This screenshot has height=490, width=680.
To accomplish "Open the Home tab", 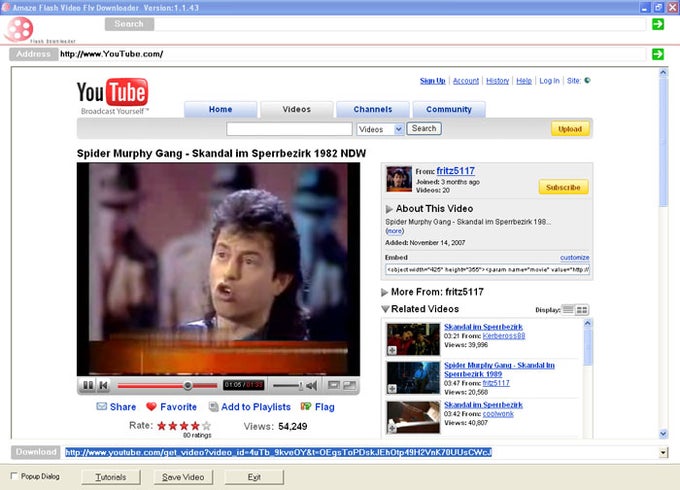I will pos(220,109).
